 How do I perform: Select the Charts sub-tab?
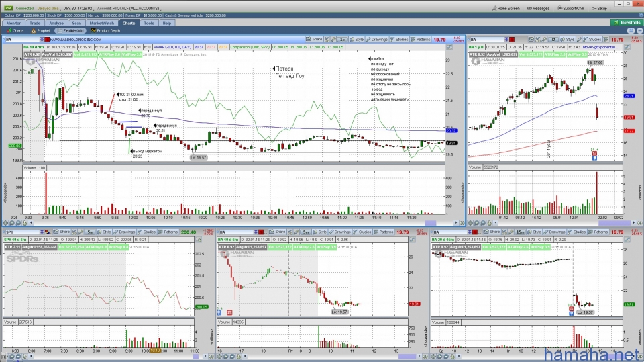[x=15, y=30]
